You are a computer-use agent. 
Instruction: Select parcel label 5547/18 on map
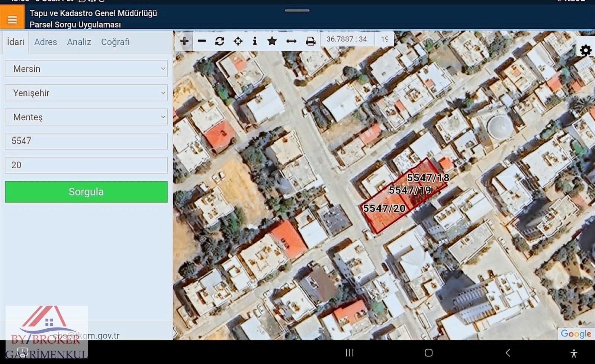[x=428, y=178]
